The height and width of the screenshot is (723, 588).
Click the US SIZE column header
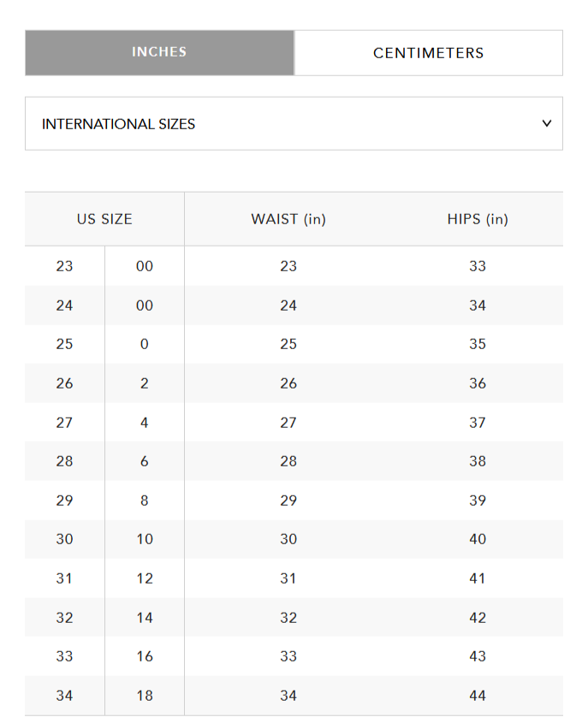point(104,219)
